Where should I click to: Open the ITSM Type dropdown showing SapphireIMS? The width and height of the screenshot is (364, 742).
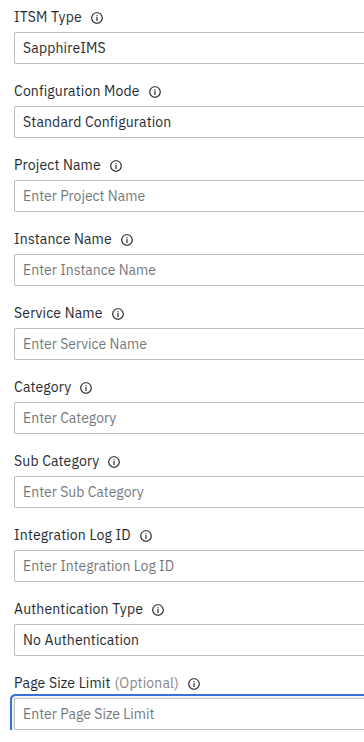pyautogui.click(x=189, y=48)
